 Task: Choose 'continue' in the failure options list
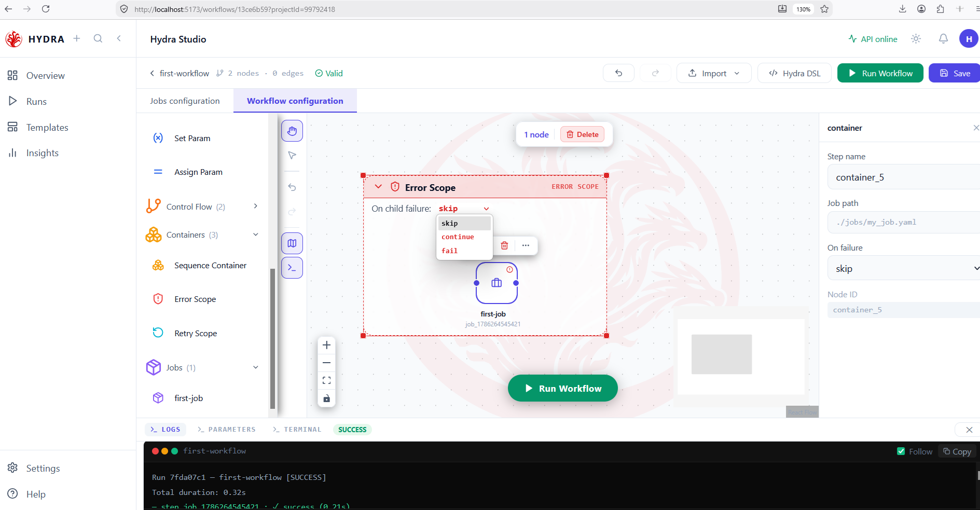pyautogui.click(x=464, y=237)
